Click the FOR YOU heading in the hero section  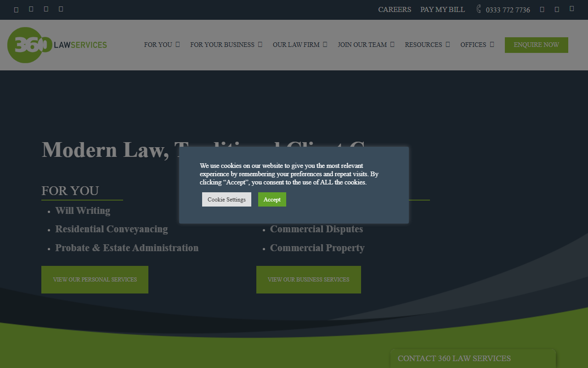[x=70, y=190]
